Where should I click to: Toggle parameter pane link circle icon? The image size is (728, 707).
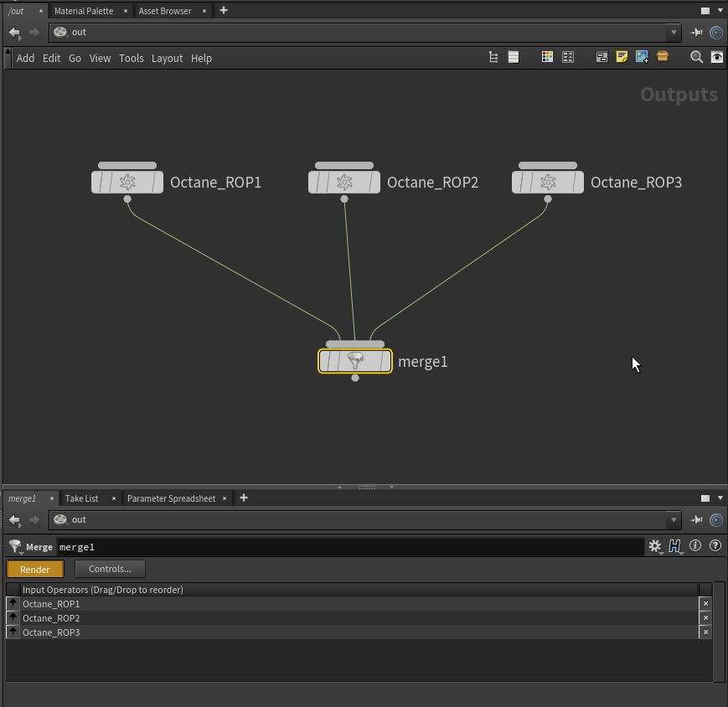pos(716,520)
